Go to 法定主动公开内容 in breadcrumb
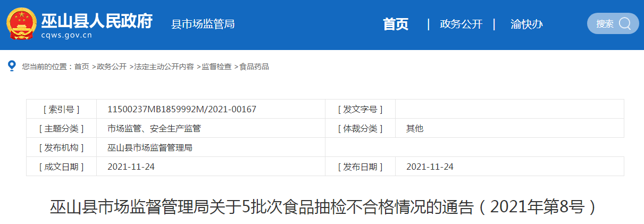The width and height of the screenshot is (644, 224). tap(164, 67)
